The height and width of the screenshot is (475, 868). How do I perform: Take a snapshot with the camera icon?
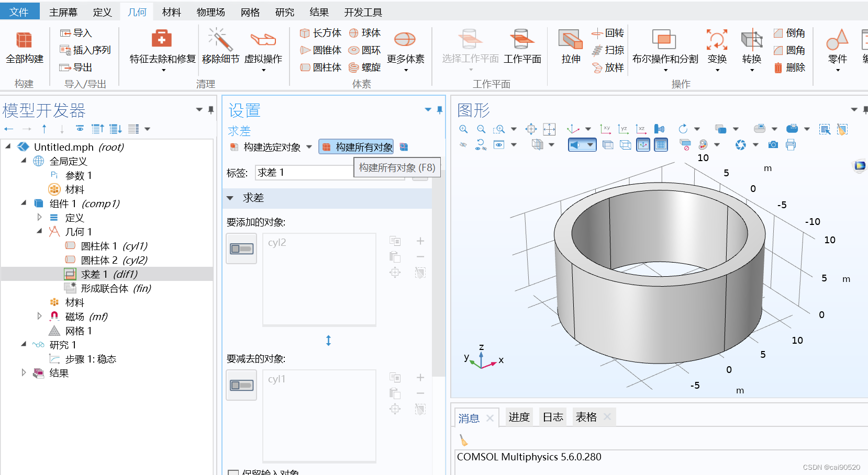click(x=773, y=145)
